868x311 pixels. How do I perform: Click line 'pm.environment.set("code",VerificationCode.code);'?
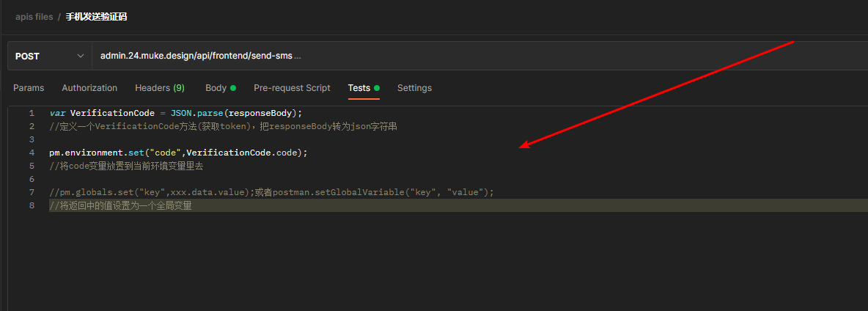(x=178, y=153)
